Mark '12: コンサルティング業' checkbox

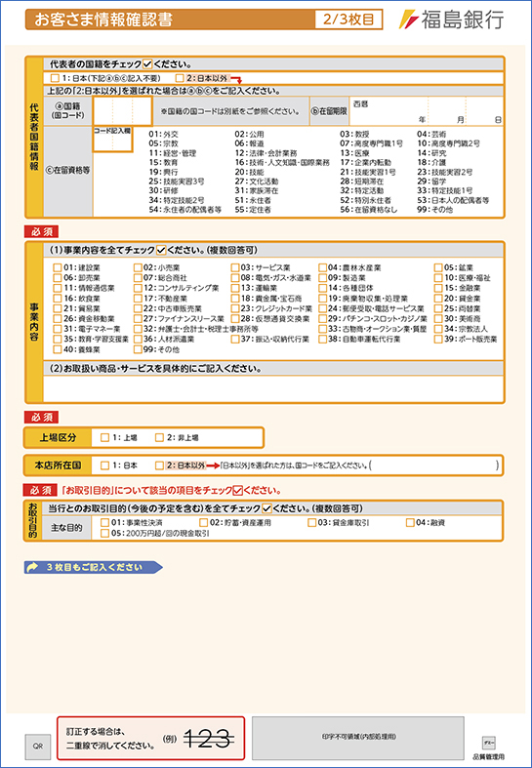[138, 289]
